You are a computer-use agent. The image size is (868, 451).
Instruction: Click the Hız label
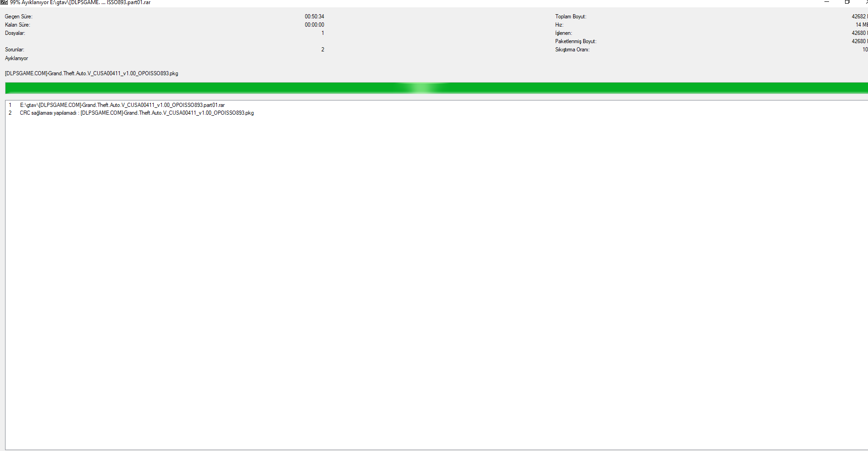(559, 25)
